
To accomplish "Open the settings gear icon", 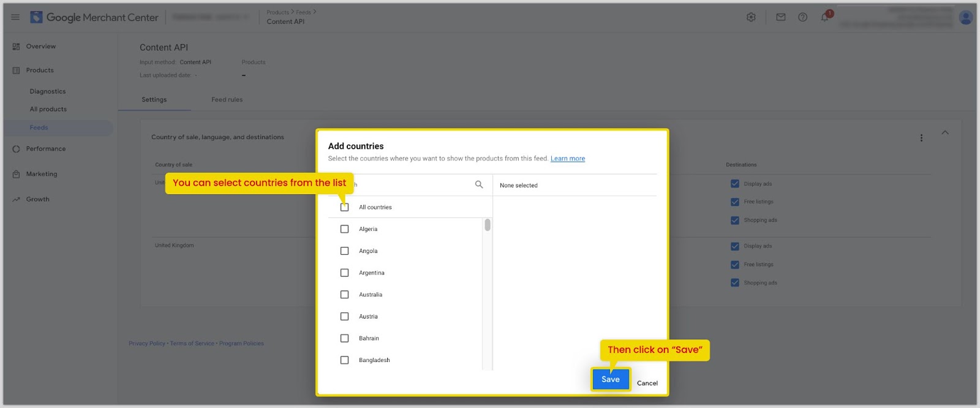I will 751,17.
